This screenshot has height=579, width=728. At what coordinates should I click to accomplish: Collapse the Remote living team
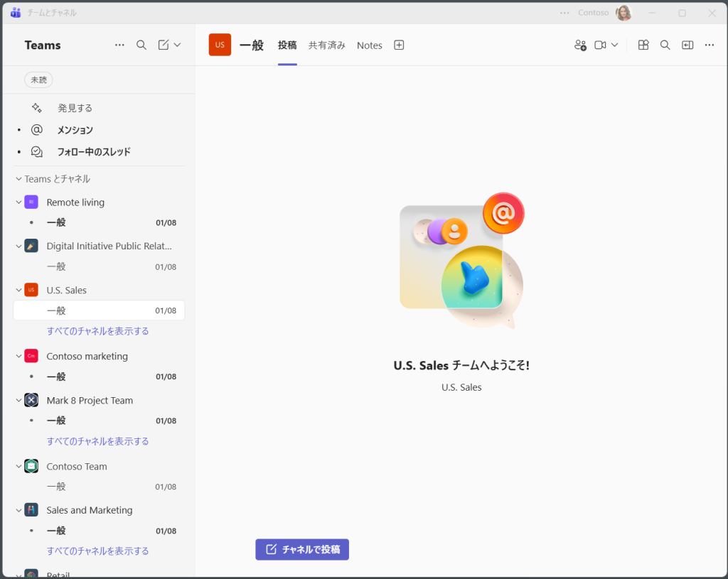tap(19, 202)
